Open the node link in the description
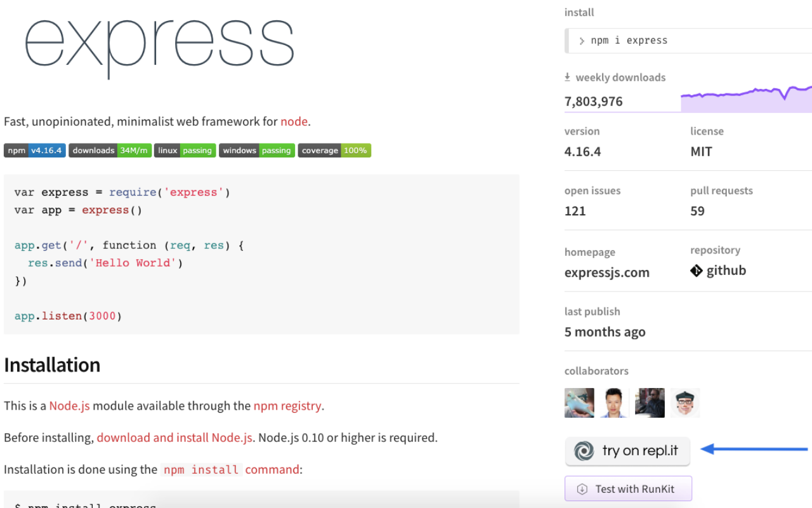This screenshot has width=812, height=508. click(x=294, y=121)
